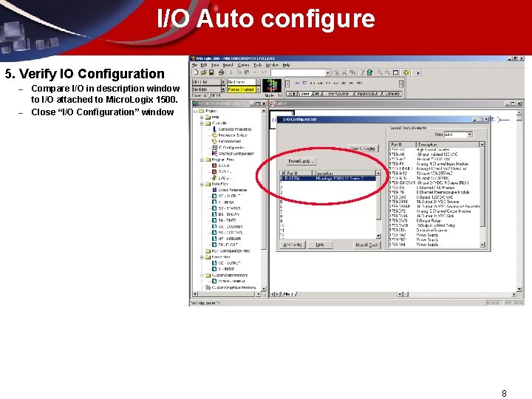Close the I/O Configuration window

coord(486,120)
